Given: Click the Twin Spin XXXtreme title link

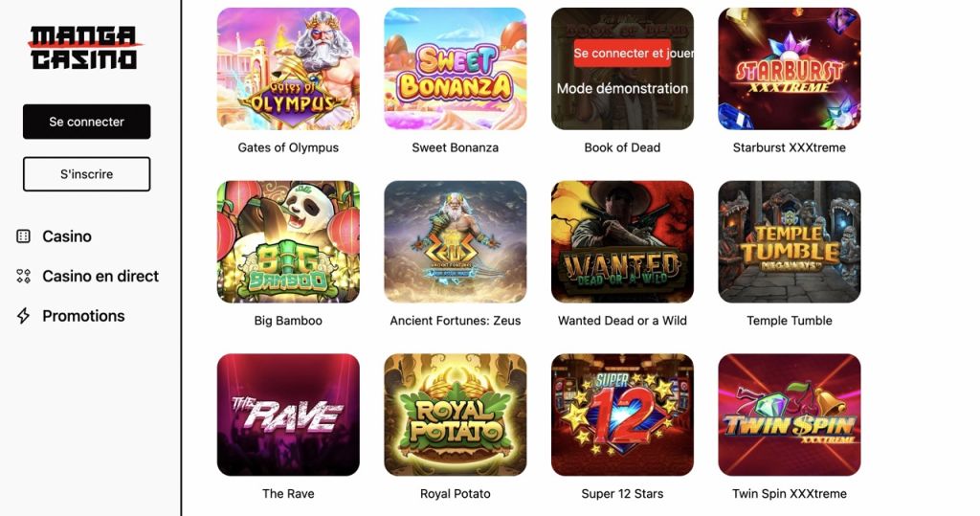Looking at the screenshot, I should 790,493.
